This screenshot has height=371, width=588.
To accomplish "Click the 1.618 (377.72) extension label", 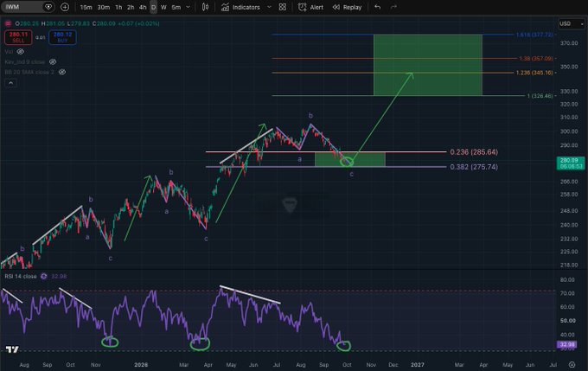I will click(x=534, y=35).
